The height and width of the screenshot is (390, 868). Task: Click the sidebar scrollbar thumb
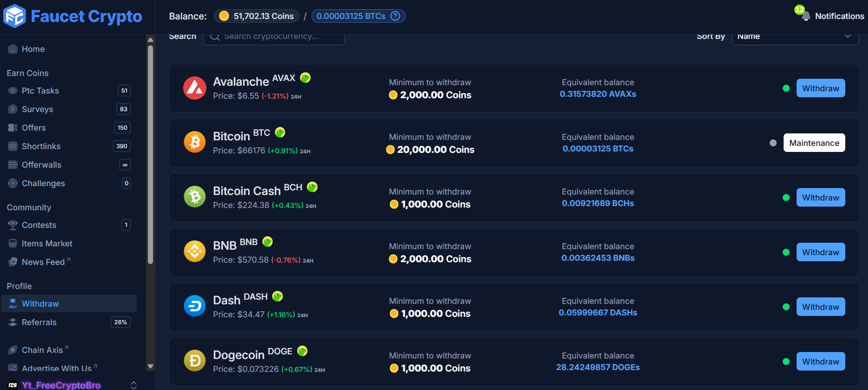pos(150,155)
